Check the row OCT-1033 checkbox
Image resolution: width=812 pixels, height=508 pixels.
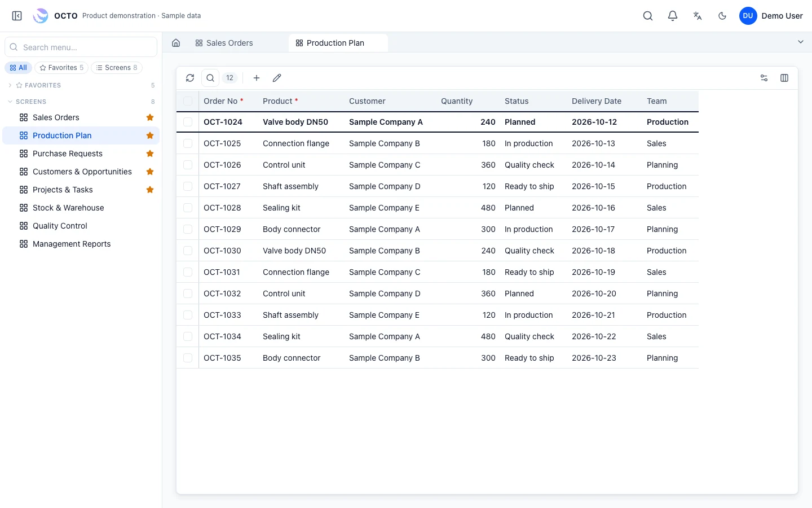coord(188,315)
